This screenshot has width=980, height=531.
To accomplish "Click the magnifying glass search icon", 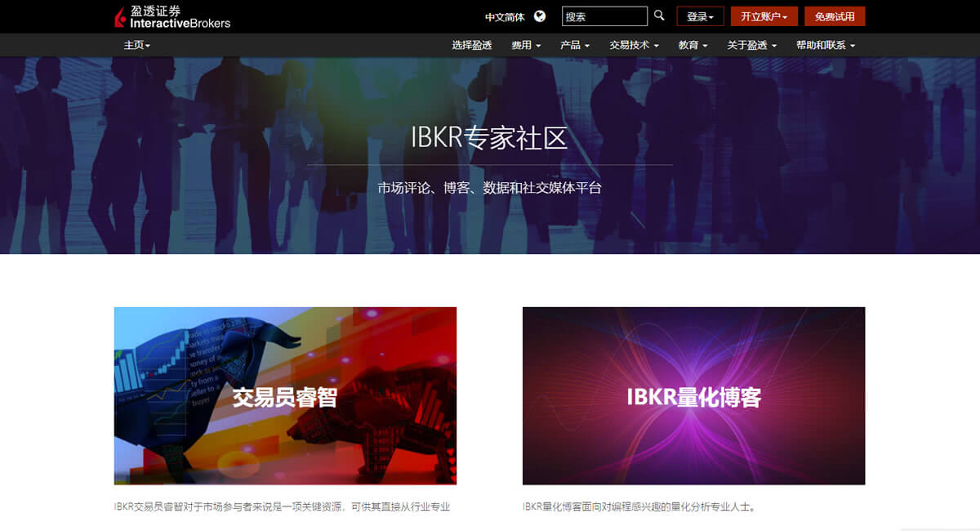I will coord(659,16).
